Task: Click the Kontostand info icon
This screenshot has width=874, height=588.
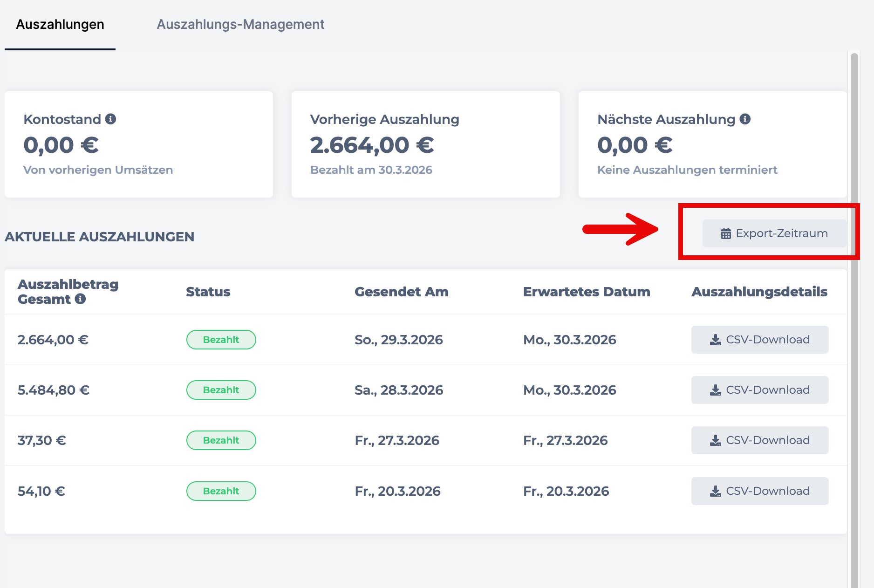Action: (110, 119)
